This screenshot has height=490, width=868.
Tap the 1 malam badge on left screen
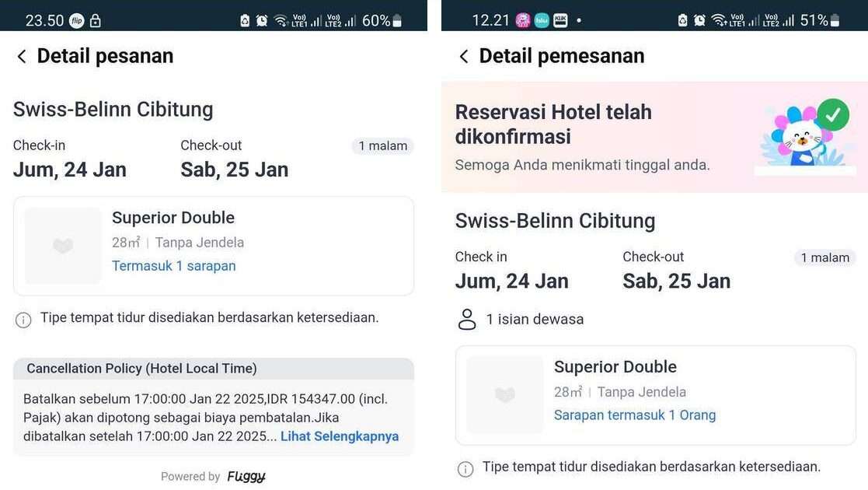point(382,145)
